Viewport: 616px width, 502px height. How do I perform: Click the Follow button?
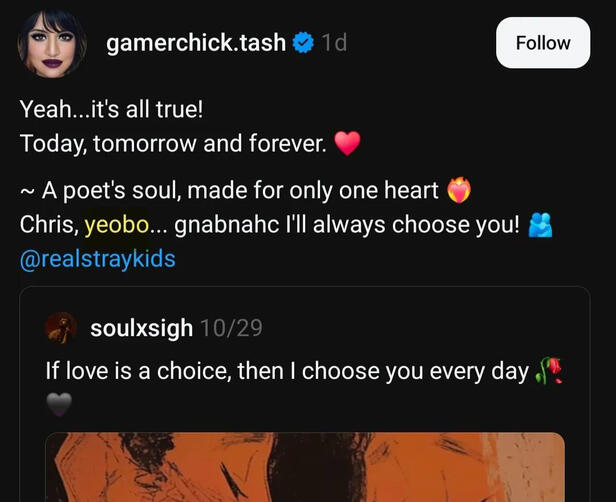click(x=543, y=42)
